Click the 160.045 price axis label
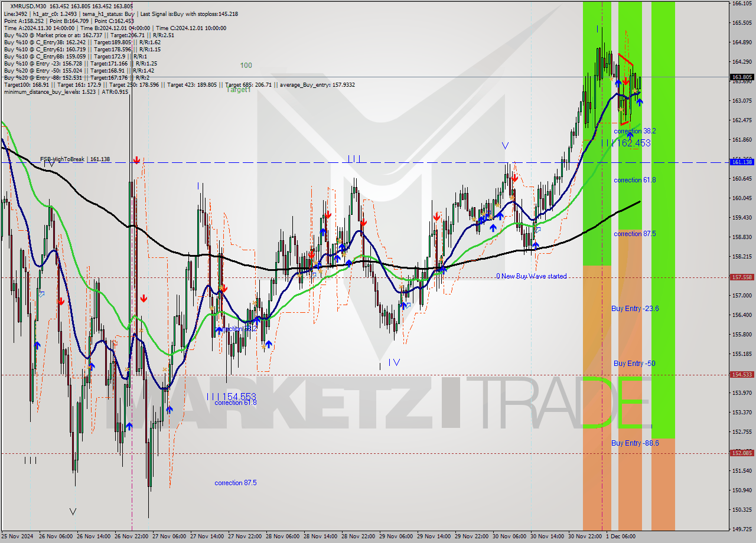This screenshot has width=756, height=543. point(742,198)
